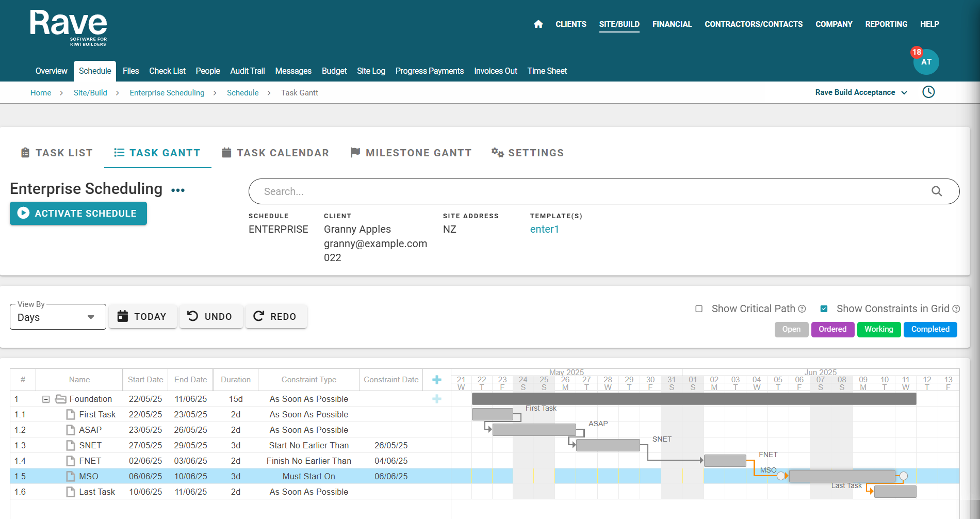The height and width of the screenshot is (519, 980).
Task: Click the "Finish No Earlier Than" cell
Action: 308,461
